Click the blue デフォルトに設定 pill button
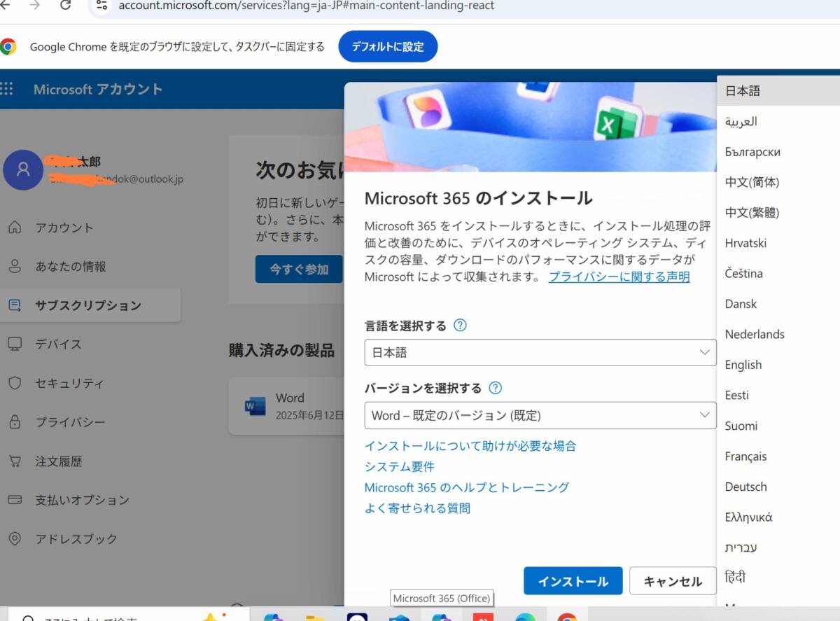 click(x=388, y=46)
